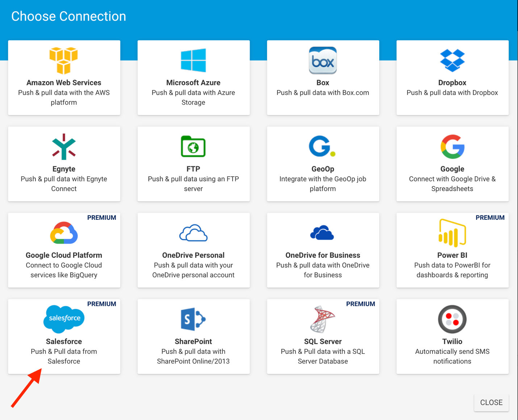Viewport: 518px width, 420px height.
Task: Click 'Push & pull data with Egnyte Connect'
Action: click(64, 184)
